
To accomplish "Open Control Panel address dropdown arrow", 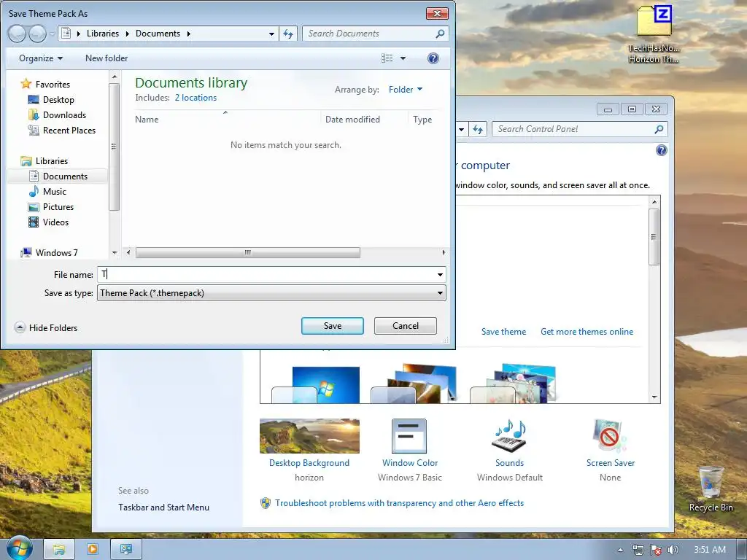I will click(461, 129).
